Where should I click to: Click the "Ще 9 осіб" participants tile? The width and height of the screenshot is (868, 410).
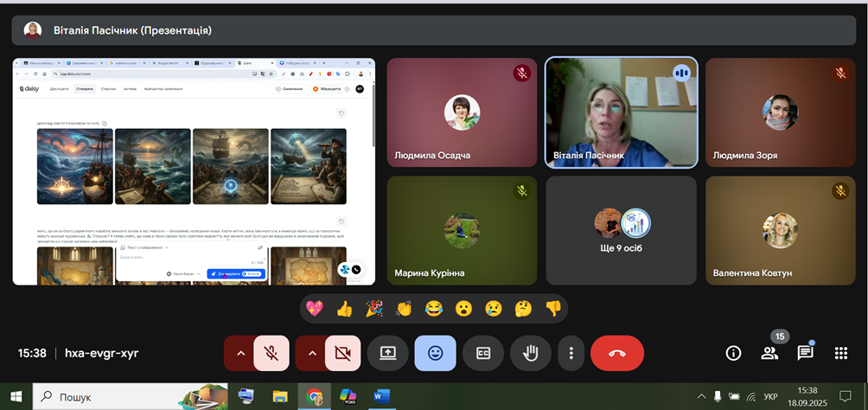[621, 230]
